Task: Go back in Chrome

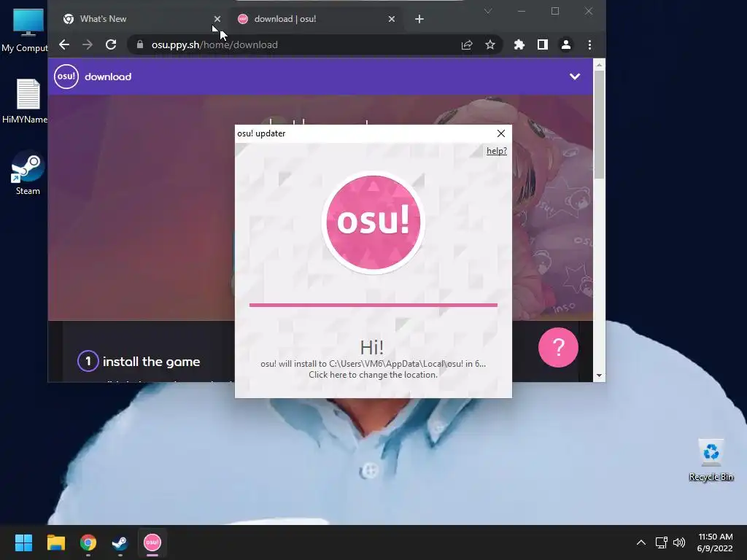Action: click(64, 44)
